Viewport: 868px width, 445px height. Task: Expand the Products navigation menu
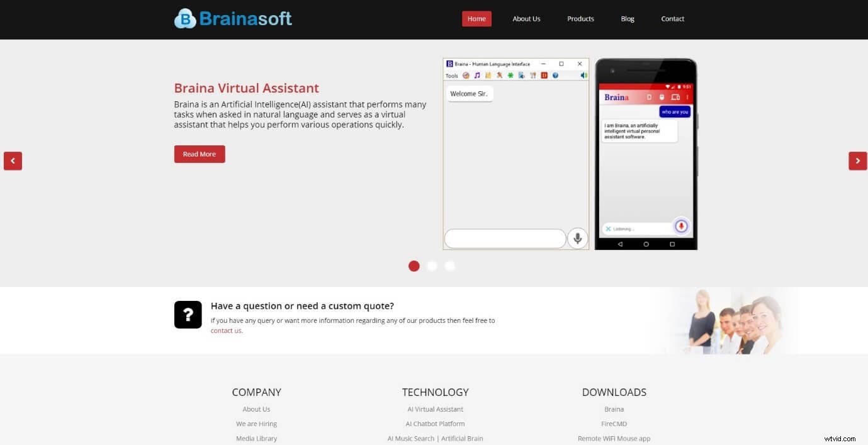(x=580, y=18)
